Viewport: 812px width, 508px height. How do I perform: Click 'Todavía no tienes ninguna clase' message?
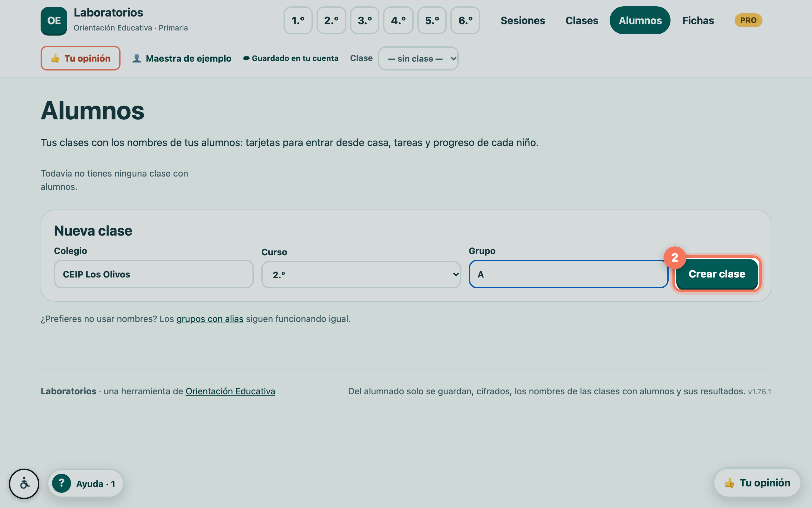point(115,180)
